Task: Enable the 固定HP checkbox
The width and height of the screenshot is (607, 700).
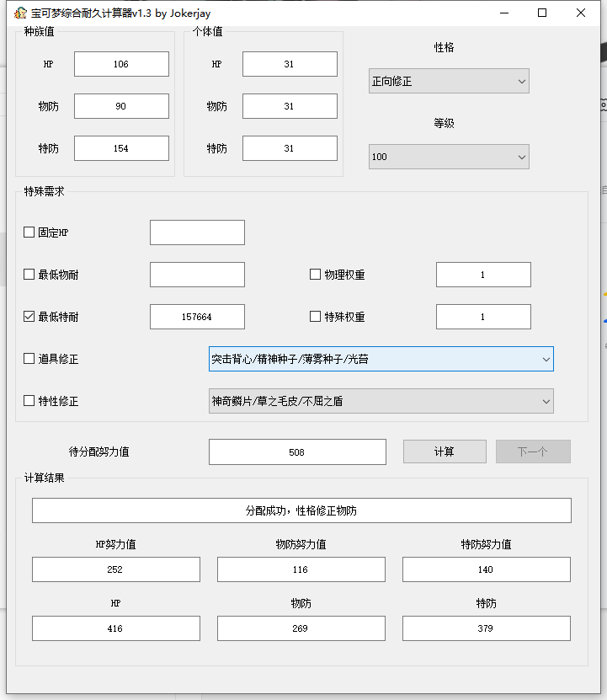Action: click(29, 232)
